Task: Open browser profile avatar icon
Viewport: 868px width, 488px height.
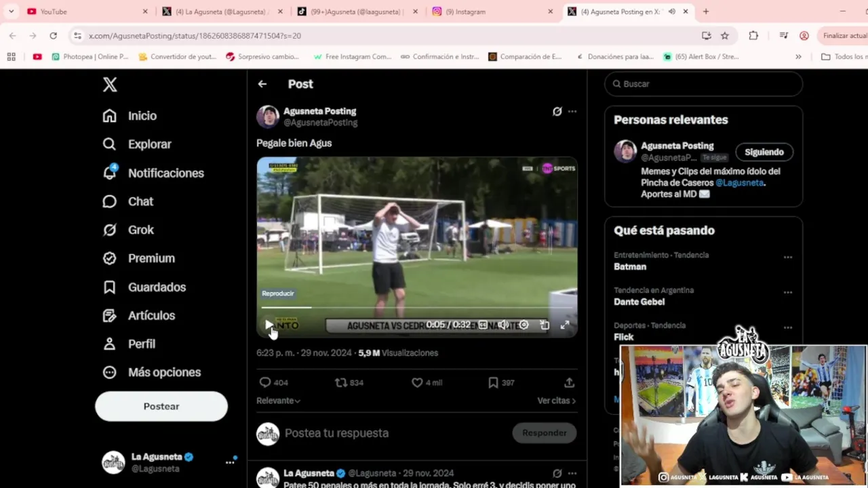Action: click(x=804, y=35)
